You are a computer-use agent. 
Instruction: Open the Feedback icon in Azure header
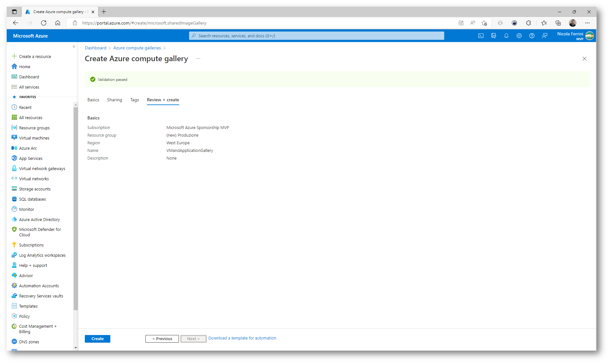click(545, 36)
